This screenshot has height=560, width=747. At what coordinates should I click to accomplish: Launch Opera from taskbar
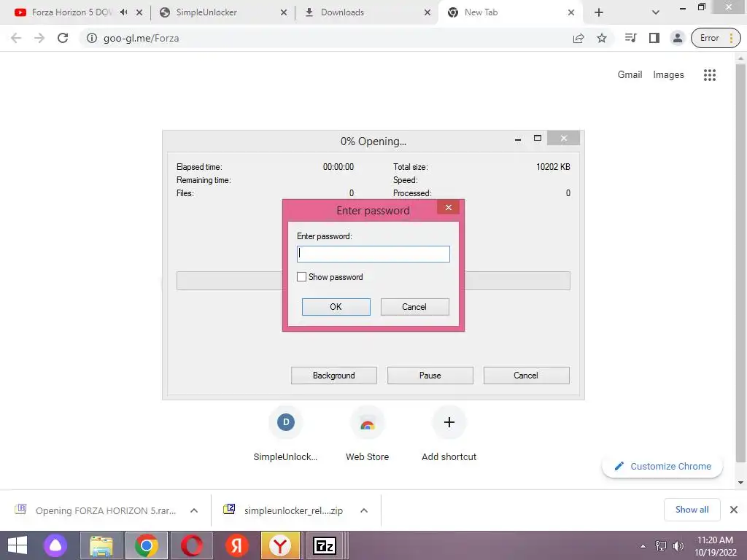click(x=192, y=545)
